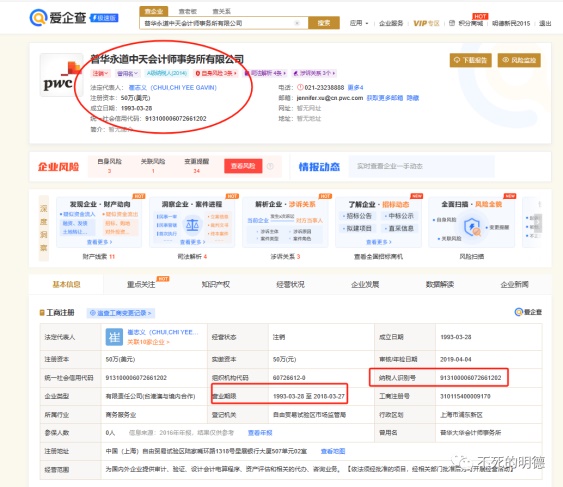Clear the search box with the x icon

pos(297,23)
